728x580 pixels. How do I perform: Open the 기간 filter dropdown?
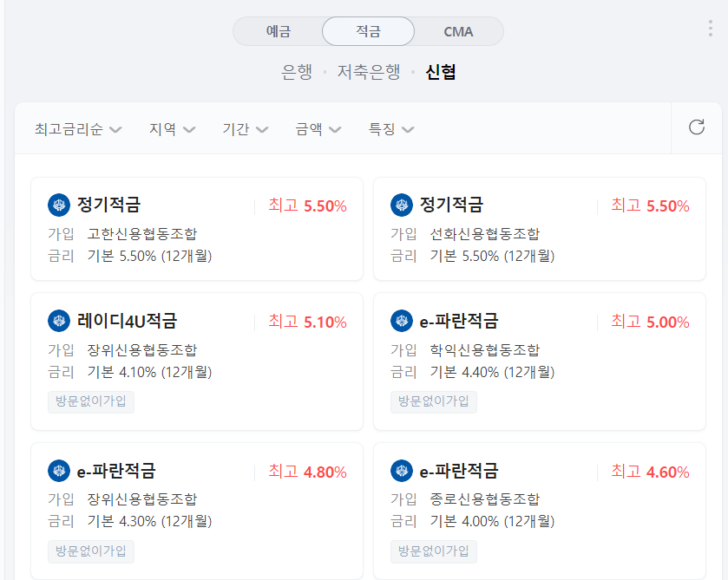pyautogui.click(x=246, y=129)
